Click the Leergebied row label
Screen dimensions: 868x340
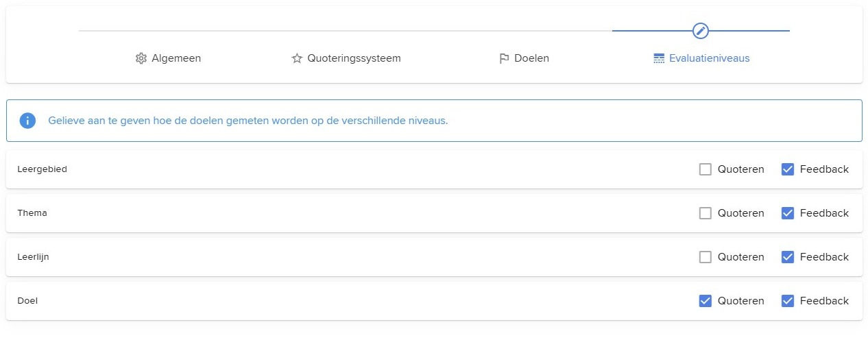(43, 169)
